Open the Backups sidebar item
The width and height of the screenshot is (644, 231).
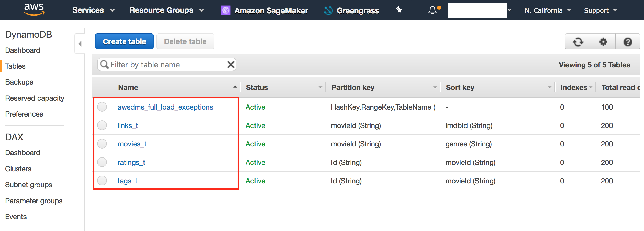[19, 82]
